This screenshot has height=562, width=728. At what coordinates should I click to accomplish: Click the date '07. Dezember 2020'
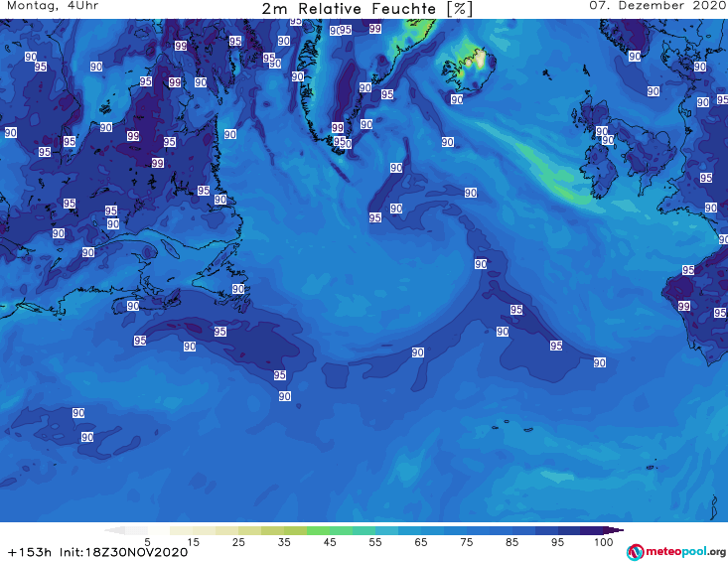pos(657,6)
